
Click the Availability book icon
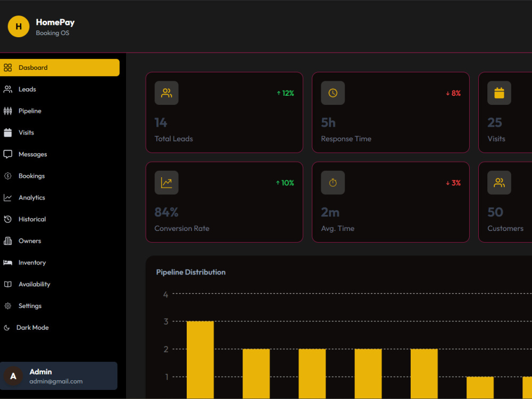8,284
